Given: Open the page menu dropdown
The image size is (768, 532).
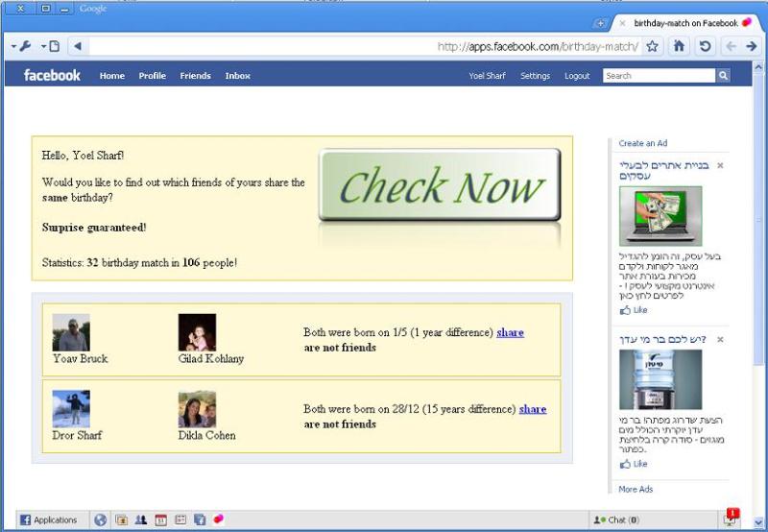Looking at the screenshot, I should [51, 46].
